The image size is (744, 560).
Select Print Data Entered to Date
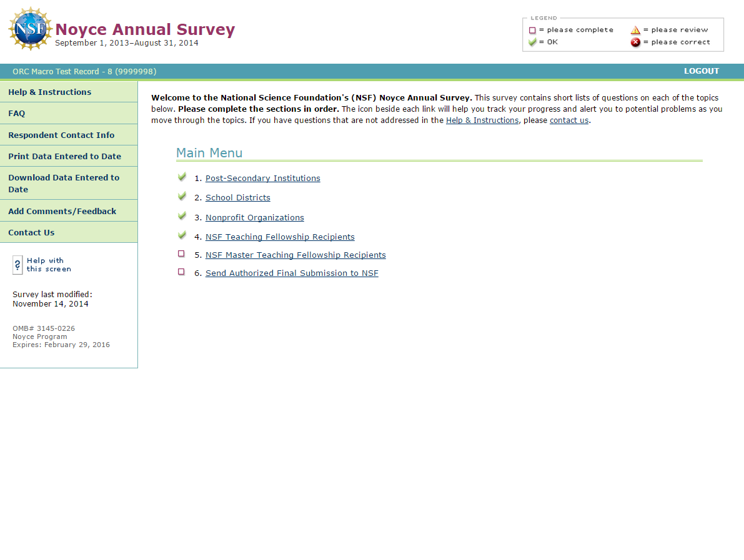(69, 156)
